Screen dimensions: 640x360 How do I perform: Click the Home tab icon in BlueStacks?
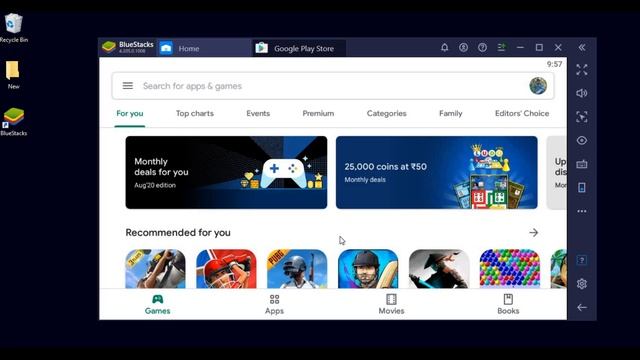pos(166,48)
